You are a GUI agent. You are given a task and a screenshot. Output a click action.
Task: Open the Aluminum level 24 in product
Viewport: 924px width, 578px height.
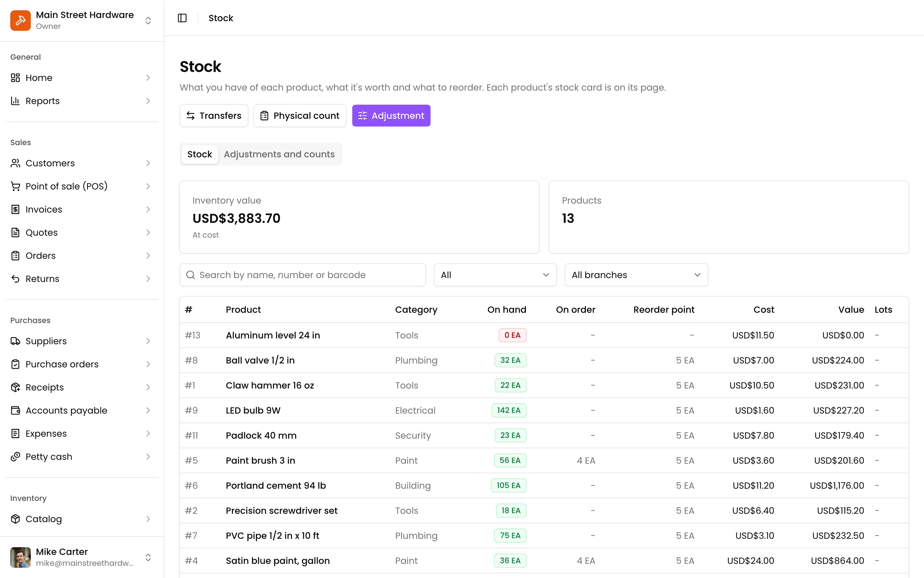click(x=273, y=335)
